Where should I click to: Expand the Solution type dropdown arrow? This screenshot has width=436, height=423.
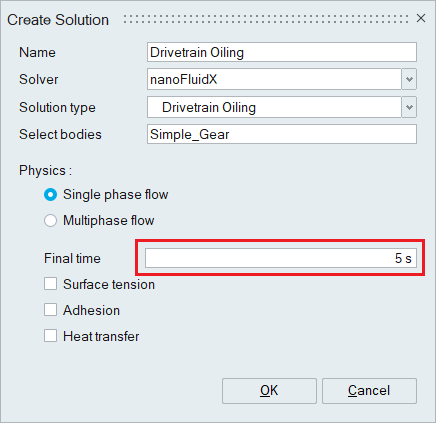409,107
